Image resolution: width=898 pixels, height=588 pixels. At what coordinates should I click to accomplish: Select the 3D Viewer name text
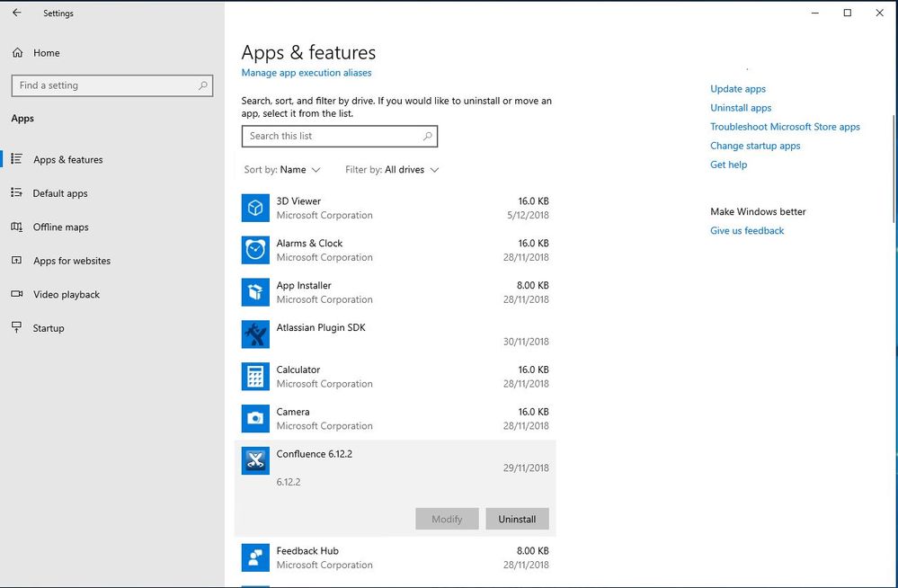[298, 201]
